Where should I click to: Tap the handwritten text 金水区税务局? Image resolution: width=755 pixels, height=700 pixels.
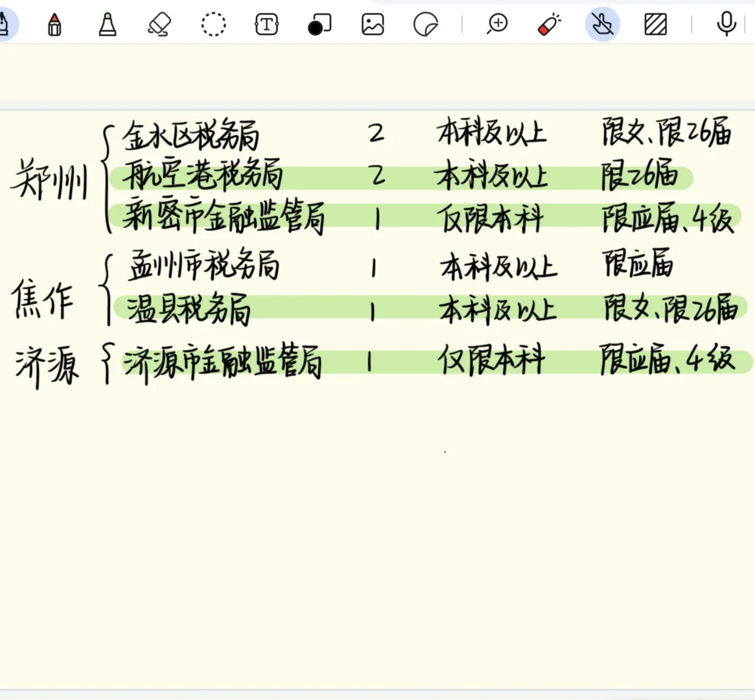[191, 135]
